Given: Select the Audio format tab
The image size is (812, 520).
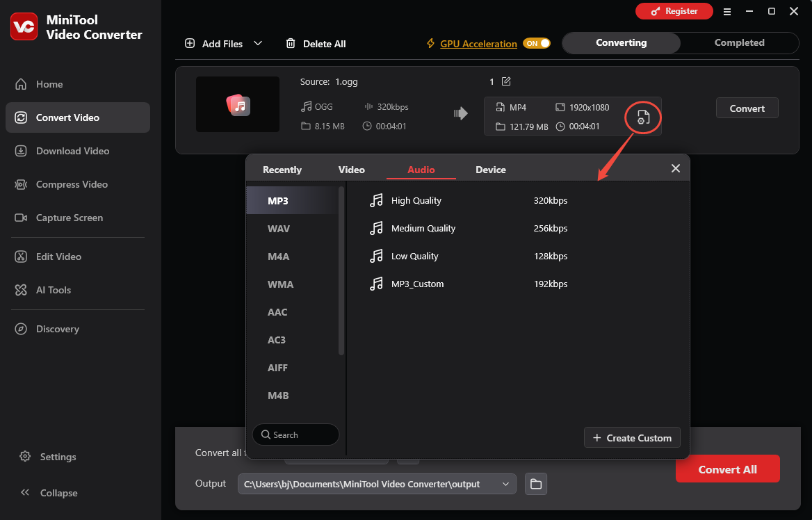Looking at the screenshot, I should [421, 170].
